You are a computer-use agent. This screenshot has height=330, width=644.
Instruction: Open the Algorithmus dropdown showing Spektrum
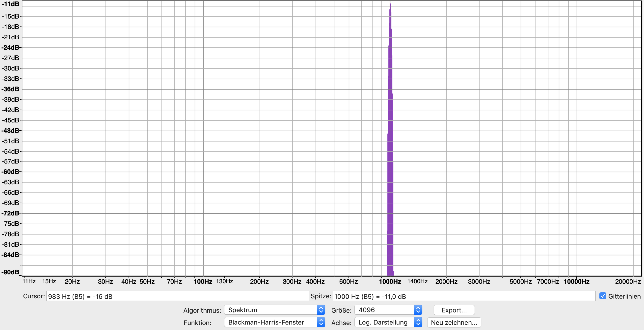coord(274,310)
